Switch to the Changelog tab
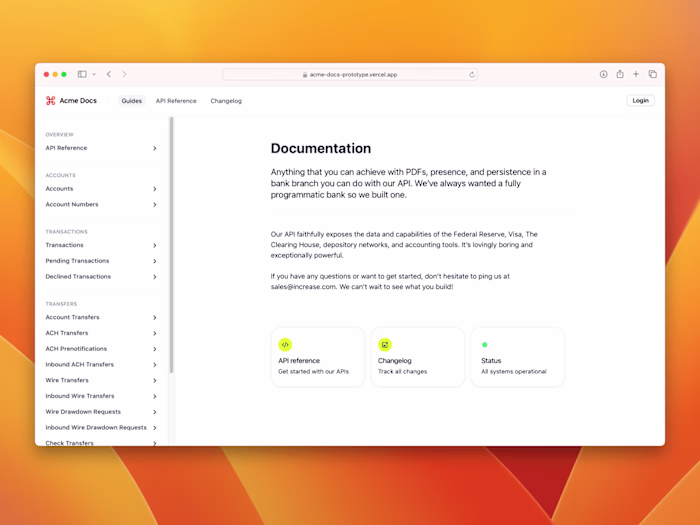This screenshot has height=525, width=700. click(226, 101)
